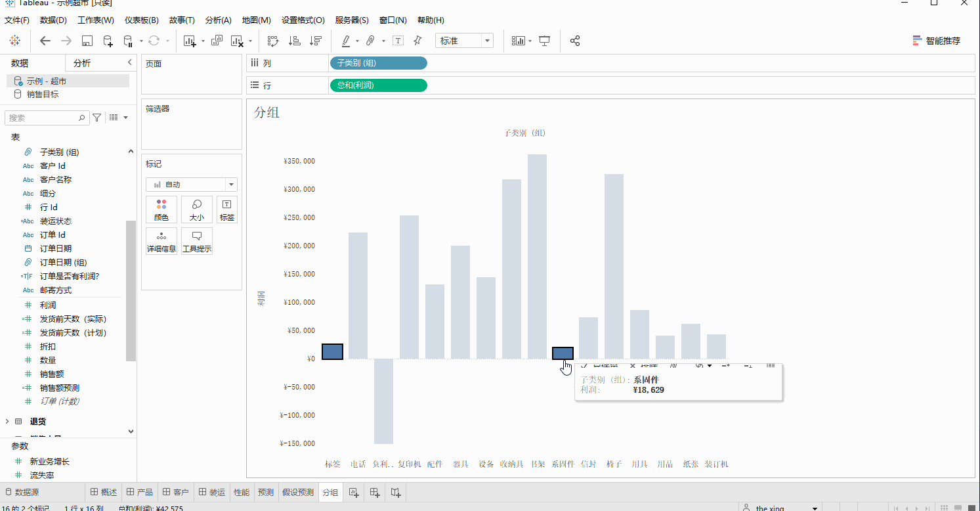Open highlight tool dropdown arrow
The image size is (980, 511).
(357, 41)
